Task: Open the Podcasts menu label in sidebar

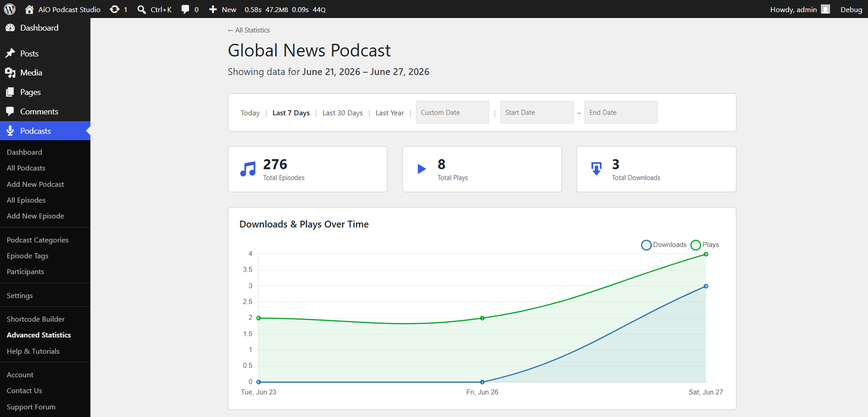Action: click(35, 131)
